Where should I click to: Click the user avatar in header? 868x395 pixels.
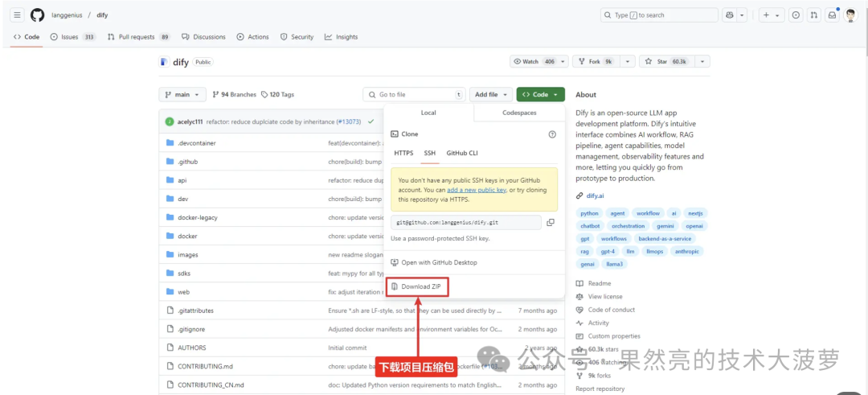(851, 15)
